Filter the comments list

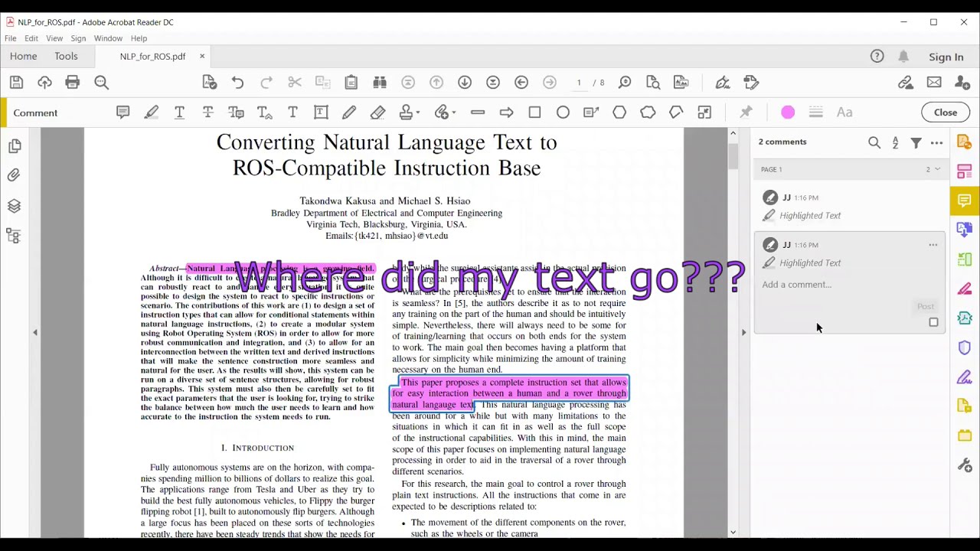(916, 142)
